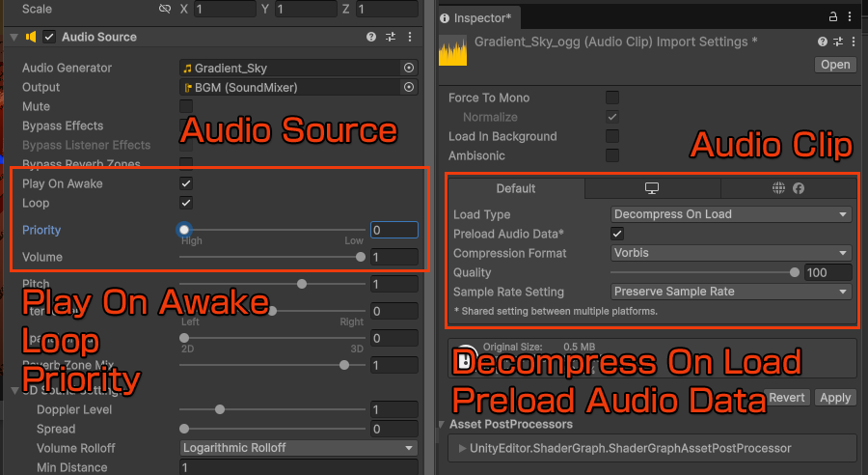Click the Audio Clip import settings help icon
This screenshot has height=475, width=868.
coord(823,42)
